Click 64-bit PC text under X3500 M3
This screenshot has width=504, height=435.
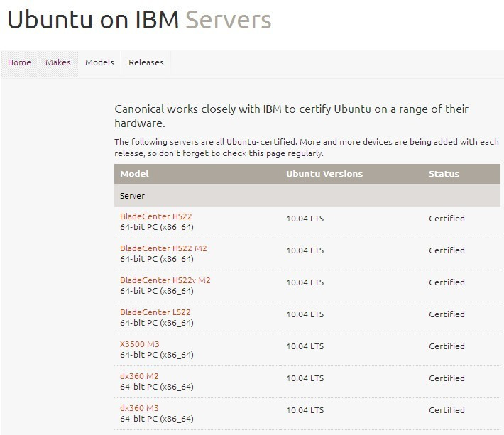click(157, 355)
